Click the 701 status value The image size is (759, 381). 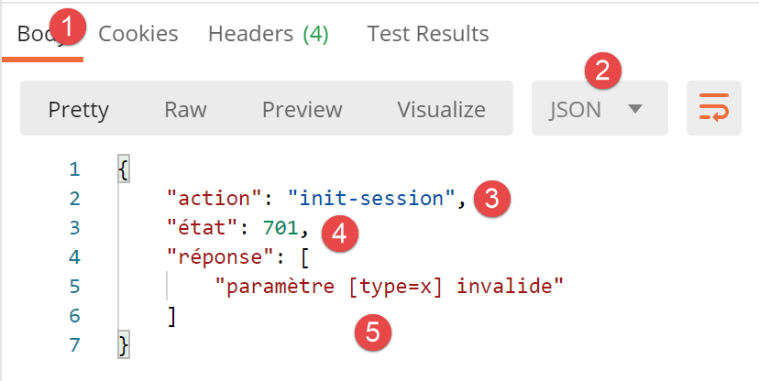pyautogui.click(x=281, y=228)
